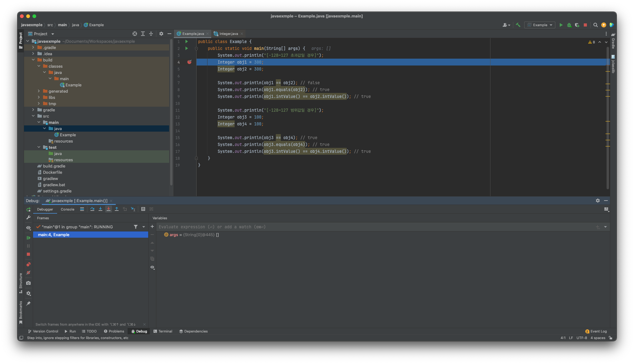This screenshot has height=364, width=634.
Task: Expand the .gradle folder
Action: (x=33, y=47)
